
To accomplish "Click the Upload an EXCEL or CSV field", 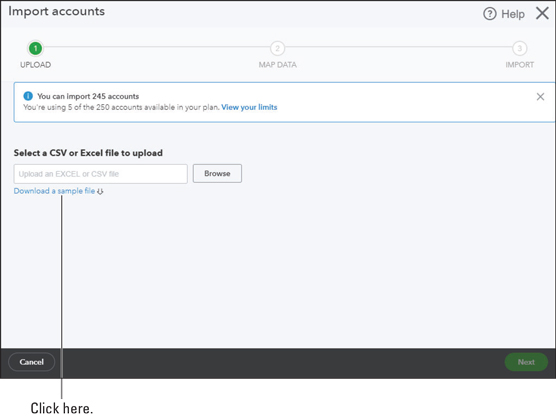I will pos(101,174).
